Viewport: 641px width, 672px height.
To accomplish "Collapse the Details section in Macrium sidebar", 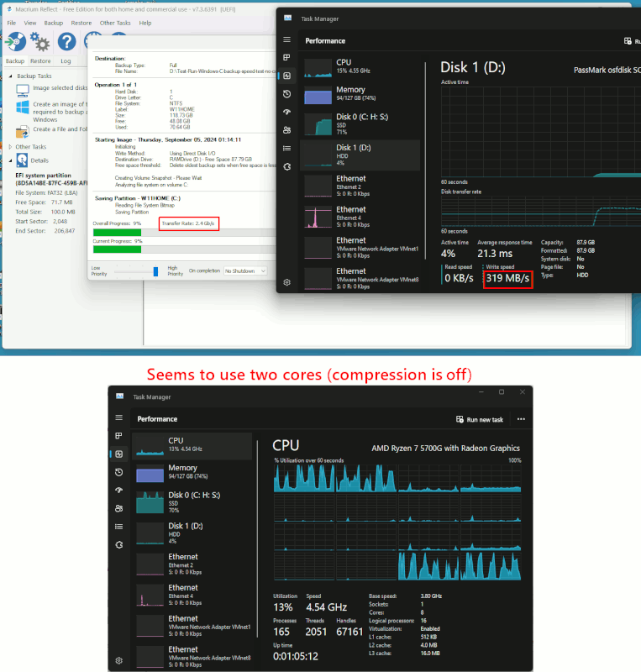I will (x=11, y=160).
